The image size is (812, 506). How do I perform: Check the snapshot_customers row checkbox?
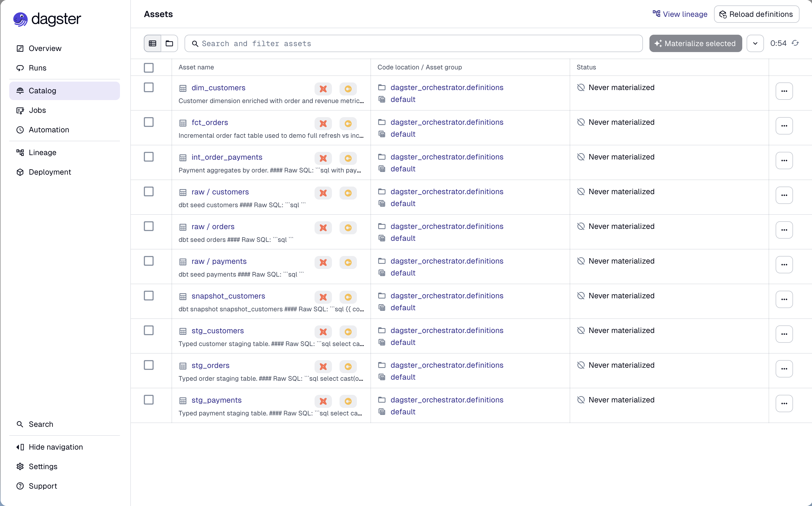(x=148, y=296)
